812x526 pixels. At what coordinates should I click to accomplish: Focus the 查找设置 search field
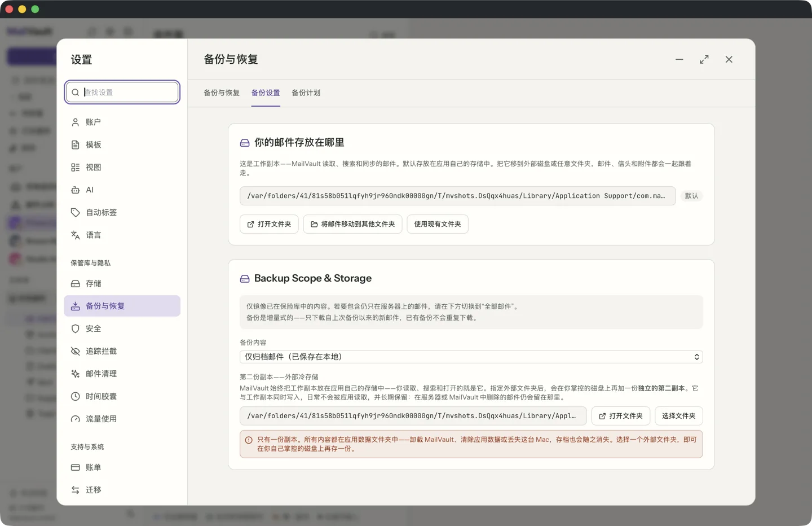(x=122, y=92)
